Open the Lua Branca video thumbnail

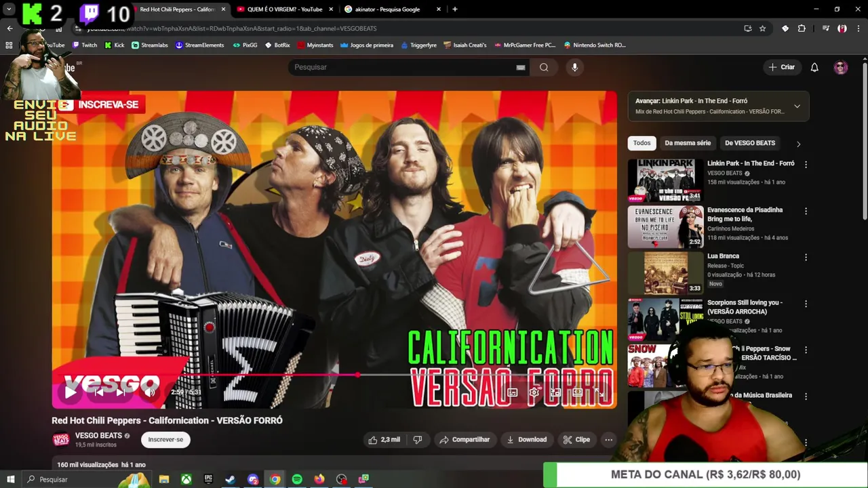click(x=665, y=273)
